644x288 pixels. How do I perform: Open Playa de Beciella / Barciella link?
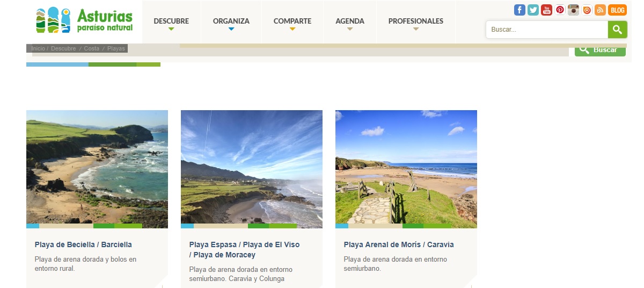(83, 244)
